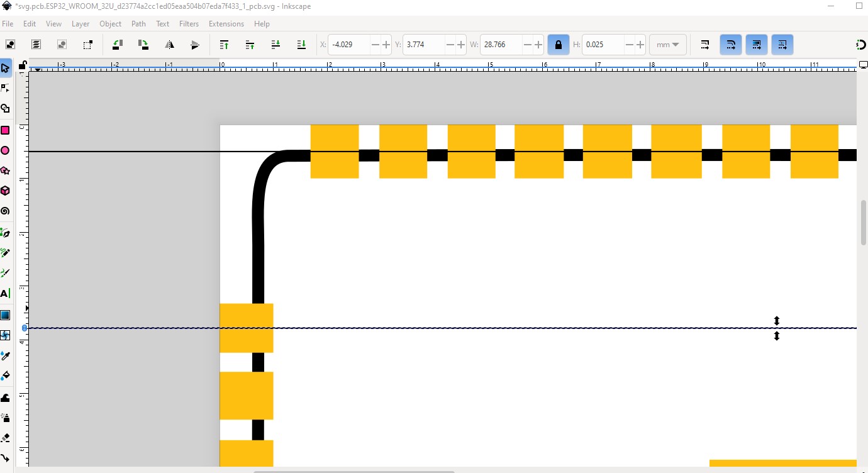This screenshot has height=473, width=868.
Task: Open the Path menu
Action: point(138,24)
